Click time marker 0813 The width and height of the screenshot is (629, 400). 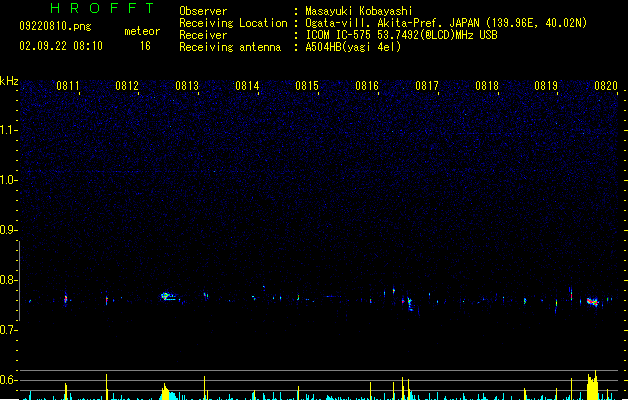coord(187,86)
